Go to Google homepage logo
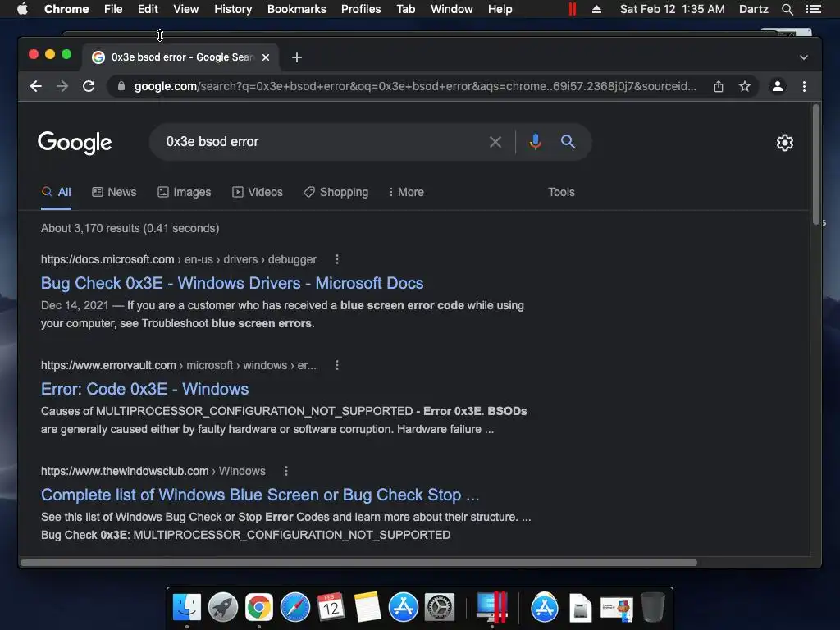The image size is (840, 630). (x=75, y=143)
